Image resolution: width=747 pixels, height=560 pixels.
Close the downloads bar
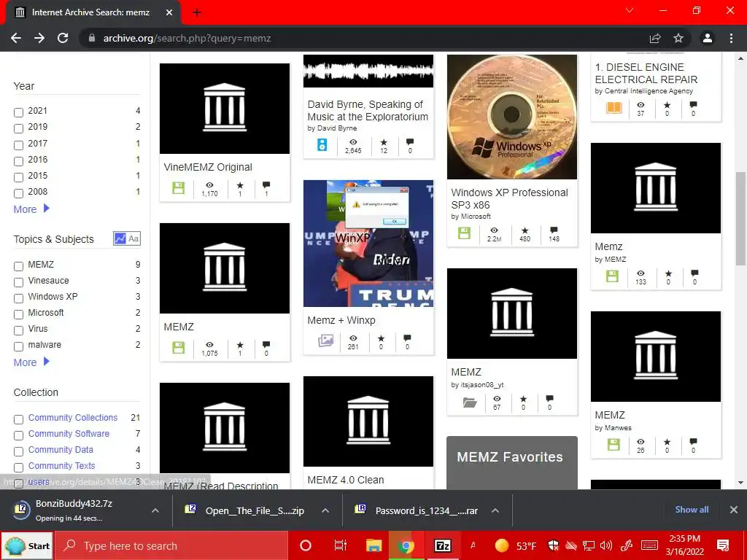pos(734,510)
